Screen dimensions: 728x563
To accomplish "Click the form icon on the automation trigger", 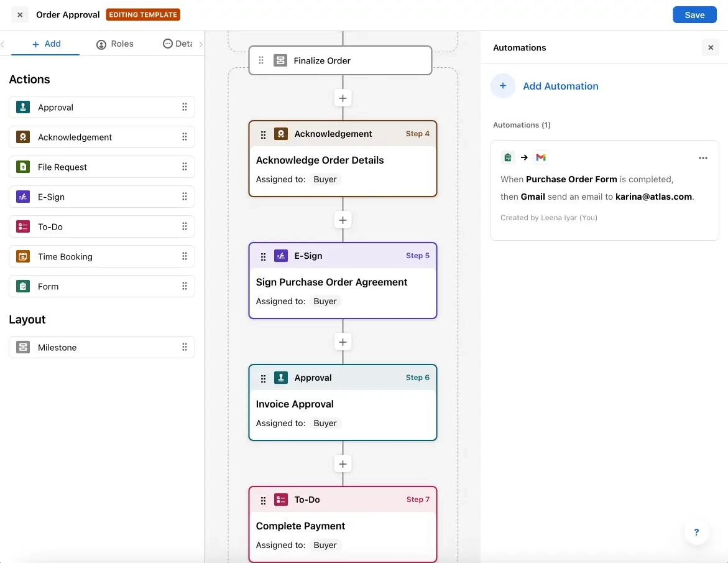I will pos(508,157).
